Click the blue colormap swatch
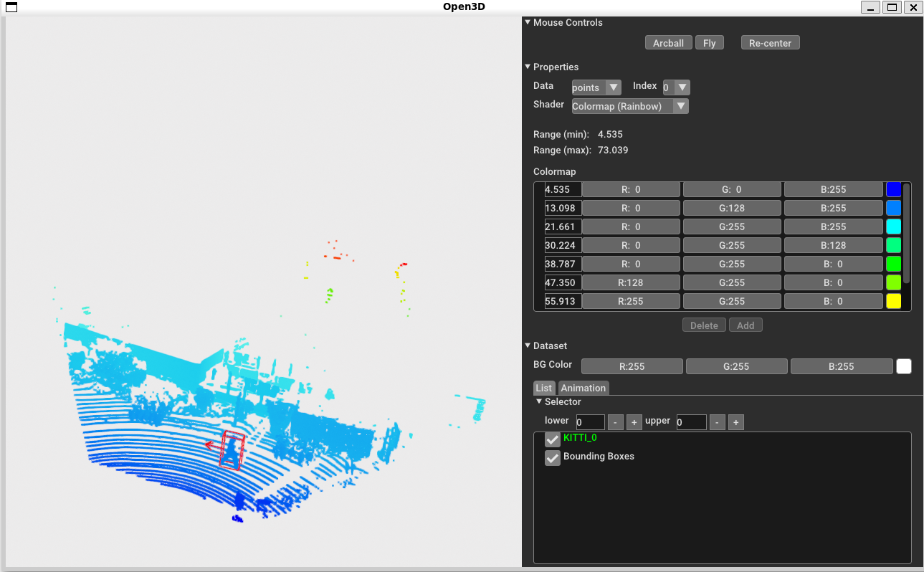 point(893,189)
